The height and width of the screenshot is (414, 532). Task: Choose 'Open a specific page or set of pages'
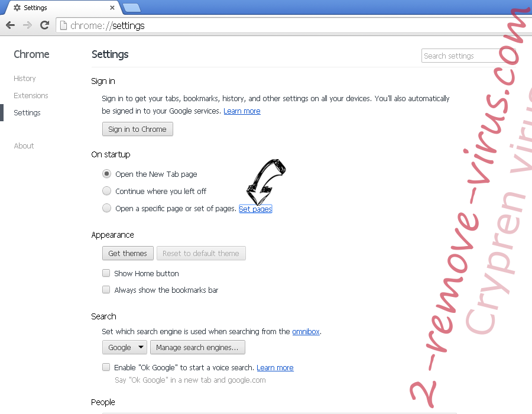click(106, 208)
